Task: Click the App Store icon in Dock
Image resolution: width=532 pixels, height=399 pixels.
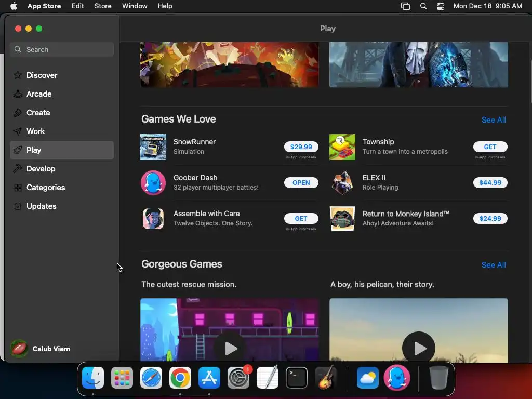Action: tap(209, 378)
